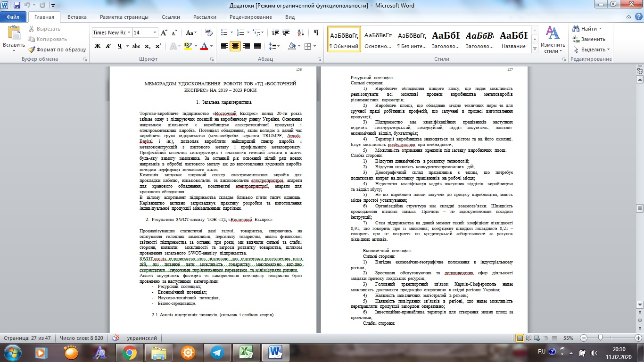Click the Cut scissors icon (Вырезать)
The height and width of the screenshot is (362, 644).
[x=32, y=29]
